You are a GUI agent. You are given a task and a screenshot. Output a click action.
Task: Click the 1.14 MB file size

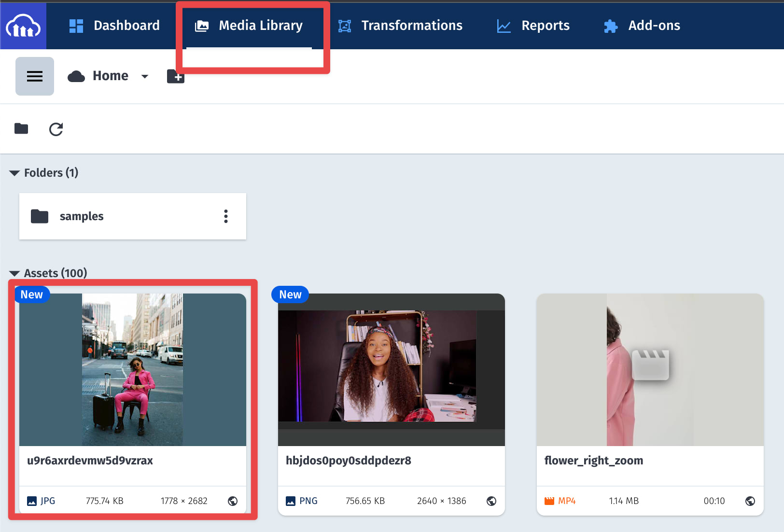point(624,501)
